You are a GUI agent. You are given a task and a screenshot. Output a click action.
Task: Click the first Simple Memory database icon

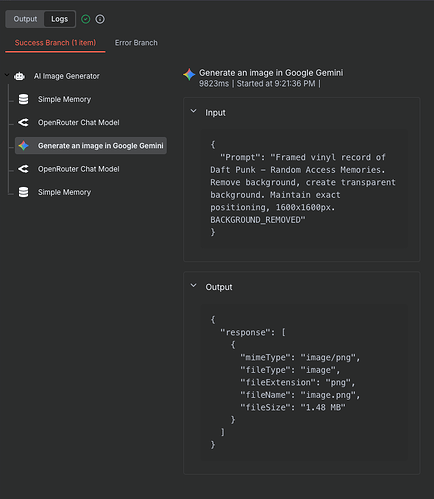pos(23,99)
